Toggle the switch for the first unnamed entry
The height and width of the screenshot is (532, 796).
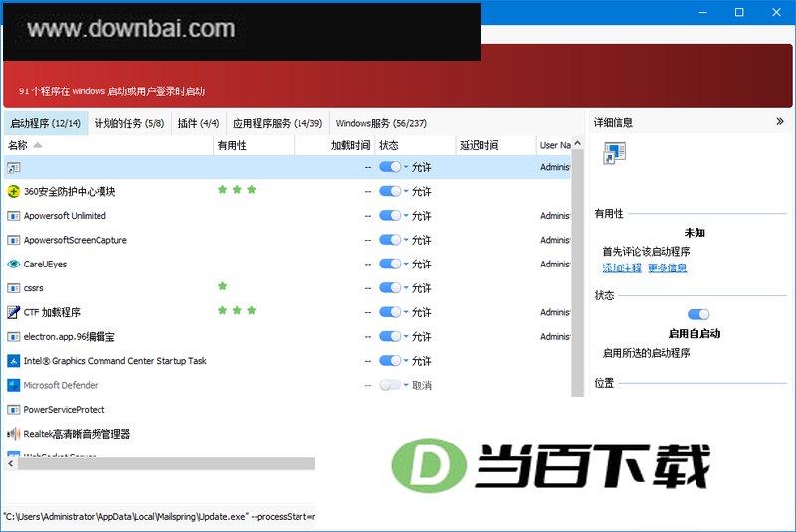[390, 167]
